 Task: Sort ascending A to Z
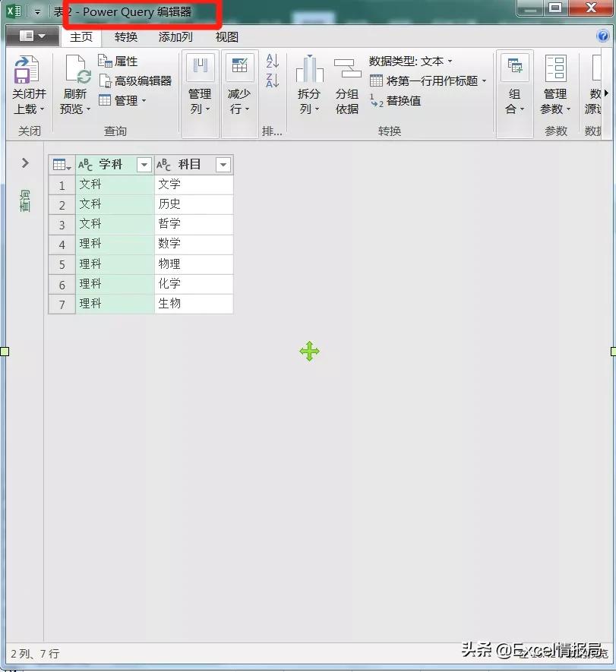point(273,61)
